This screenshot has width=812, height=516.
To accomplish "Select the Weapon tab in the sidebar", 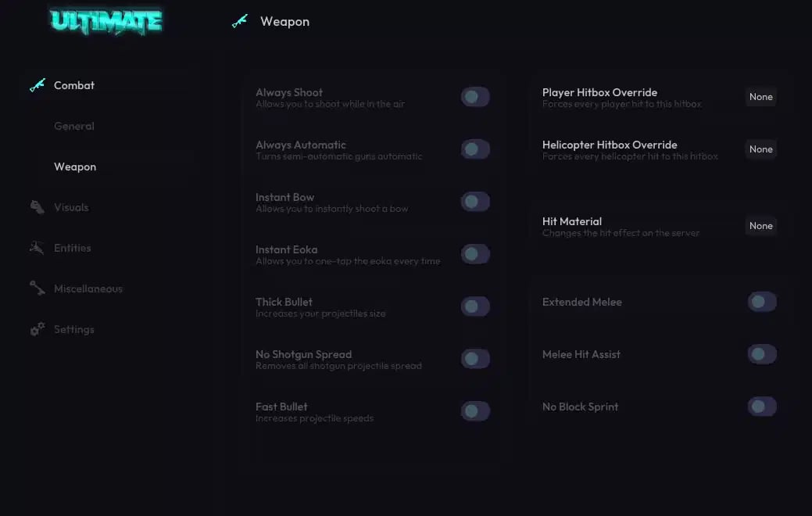I will coord(75,167).
